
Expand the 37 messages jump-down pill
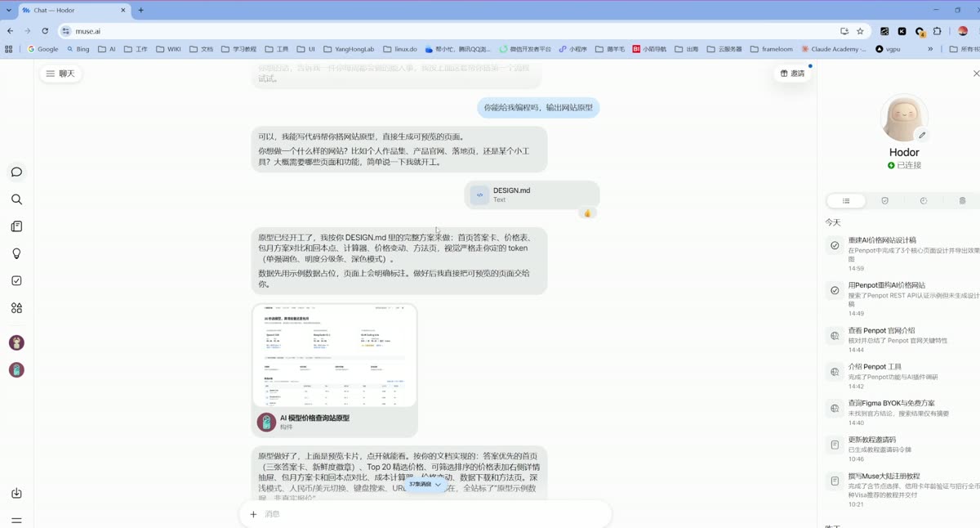425,485
